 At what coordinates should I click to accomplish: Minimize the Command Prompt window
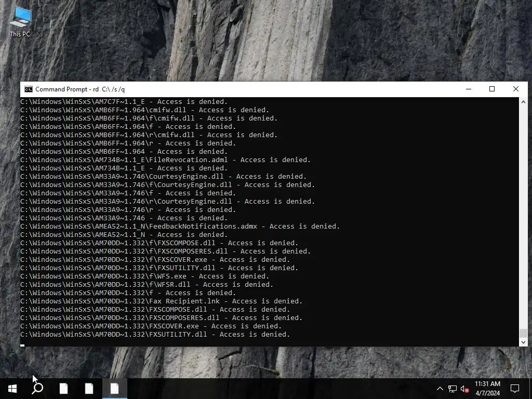point(469,89)
